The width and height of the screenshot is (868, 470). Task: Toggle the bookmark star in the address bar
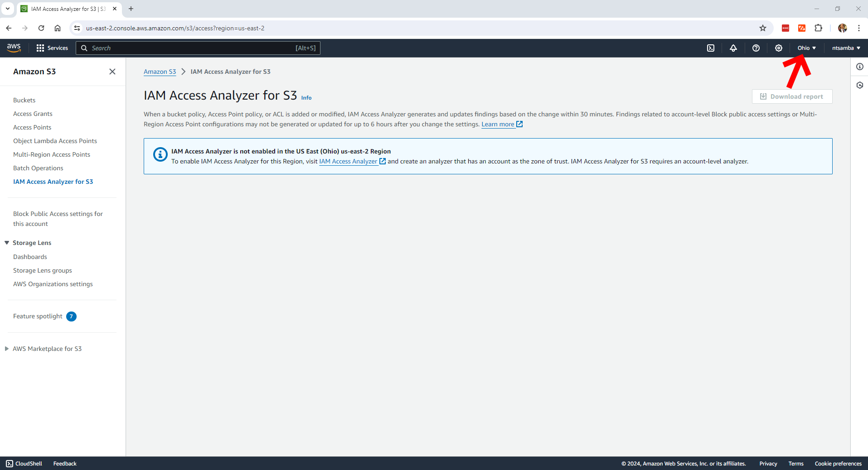coord(763,28)
